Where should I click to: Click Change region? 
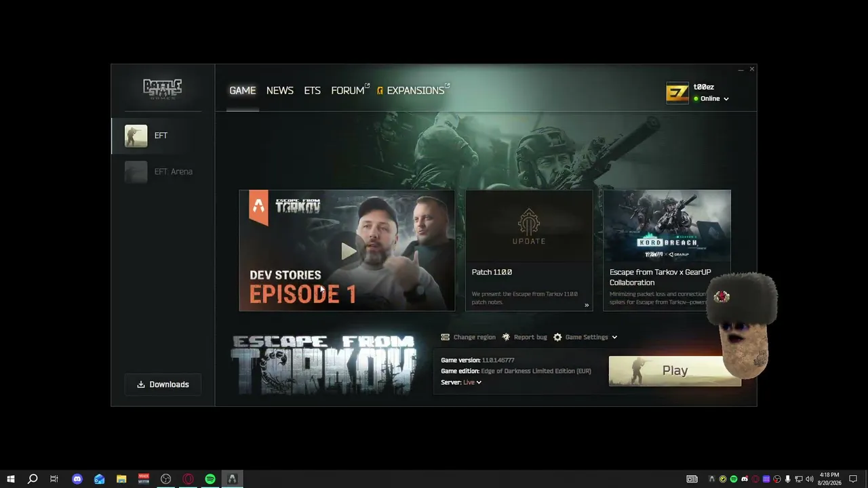(468, 338)
